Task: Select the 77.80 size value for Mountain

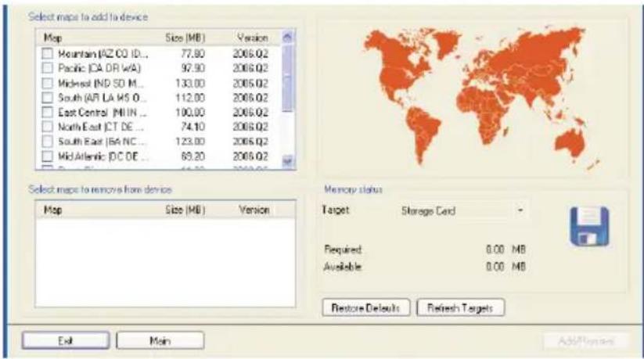Action: tap(193, 53)
